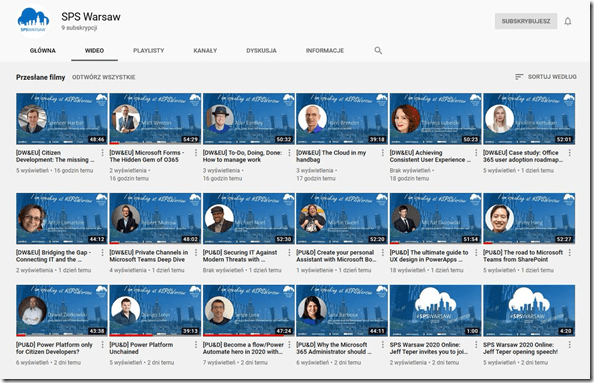594x383 pixels.
Task: Open options menu for Case study Office 365 video
Action: pyautogui.click(x=570, y=153)
